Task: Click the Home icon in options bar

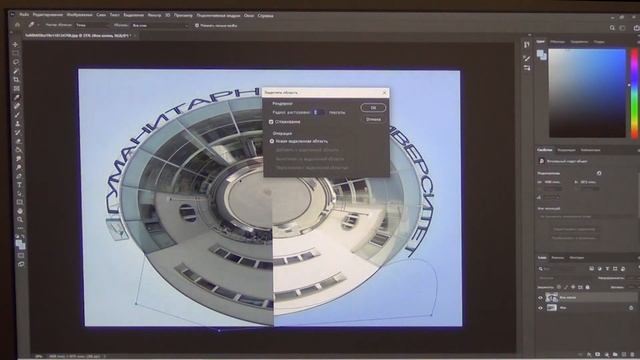Action: pyautogui.click(x=17, y=25)
